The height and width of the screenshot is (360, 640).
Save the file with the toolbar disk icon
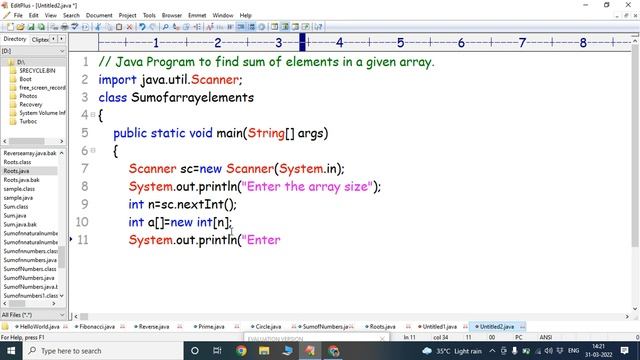pos(31,27)
